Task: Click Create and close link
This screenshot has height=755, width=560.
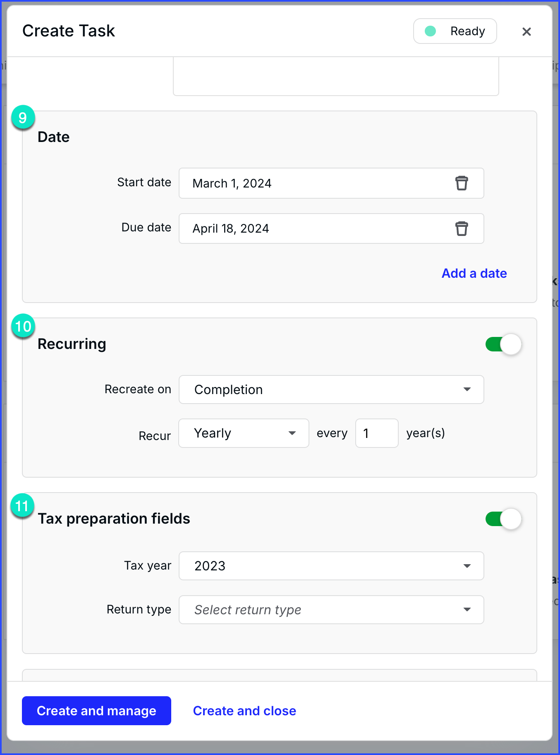Action: point(244,711)
